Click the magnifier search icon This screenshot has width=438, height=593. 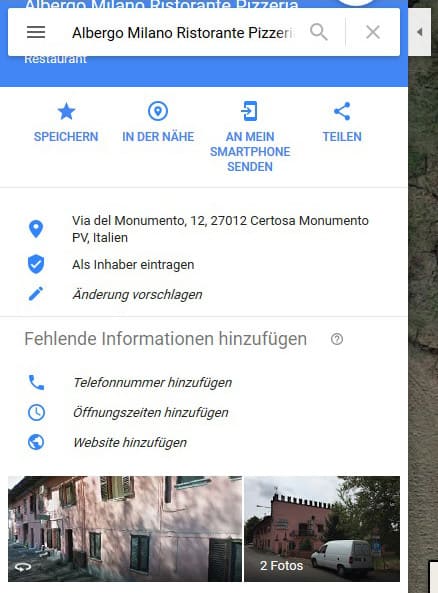click(x=318, y=32)
